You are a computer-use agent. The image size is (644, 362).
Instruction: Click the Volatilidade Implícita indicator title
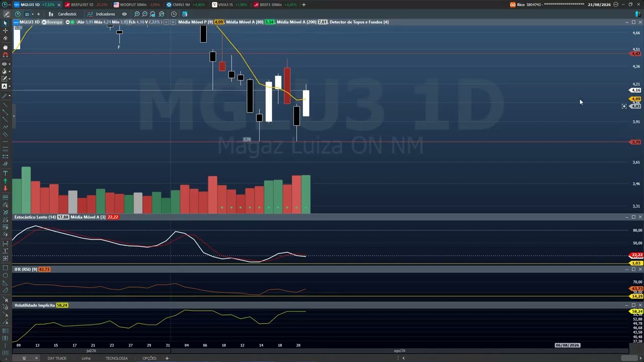coord(35,305)
